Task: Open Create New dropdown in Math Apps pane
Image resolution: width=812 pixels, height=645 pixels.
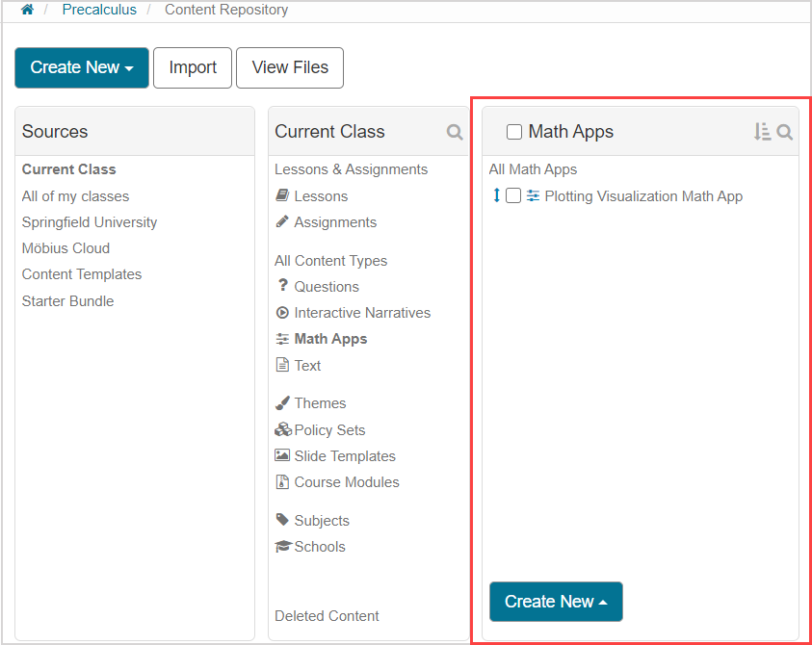Action: (x=556, y=602)
